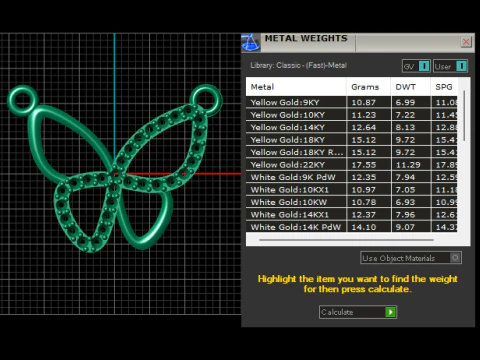Select the Yellow Gold:9KY row

tap(352, 102)
